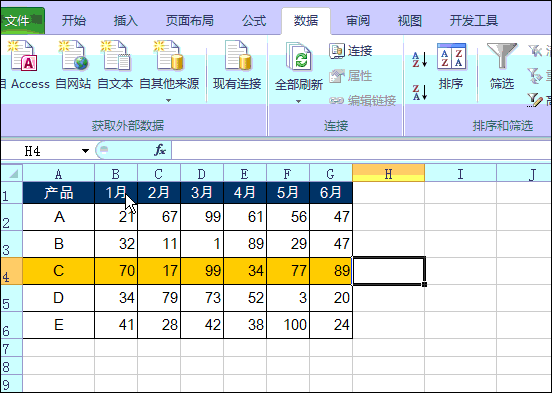552x393 pixels.
Task: Click cell with value 11
Action: coord(159,244)
